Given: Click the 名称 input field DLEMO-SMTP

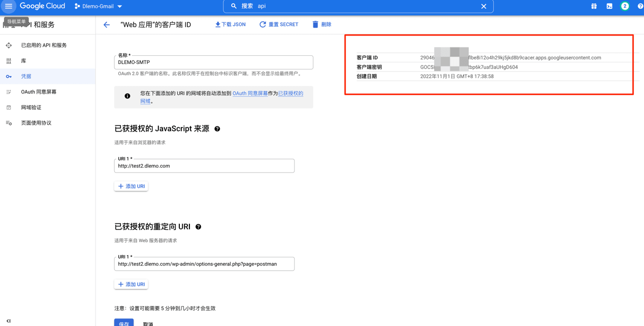Looking at the screenshot, I should click(x=213, y=62).
